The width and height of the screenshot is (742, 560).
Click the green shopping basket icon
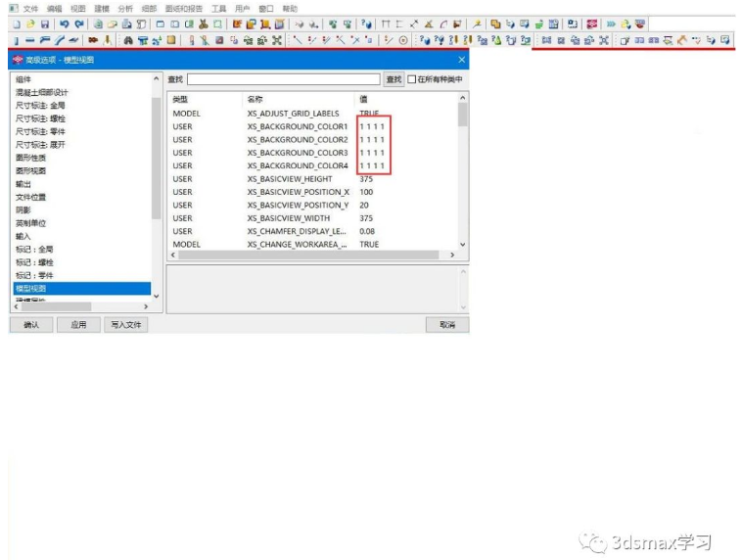tap(539, 24)
